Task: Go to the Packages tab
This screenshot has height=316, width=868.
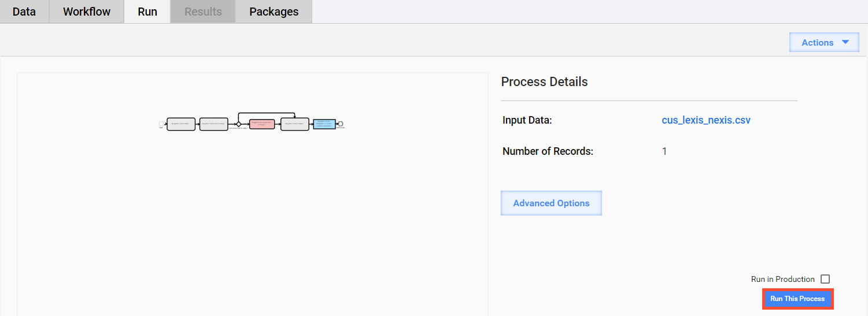Action: click(x=274, y=12)
